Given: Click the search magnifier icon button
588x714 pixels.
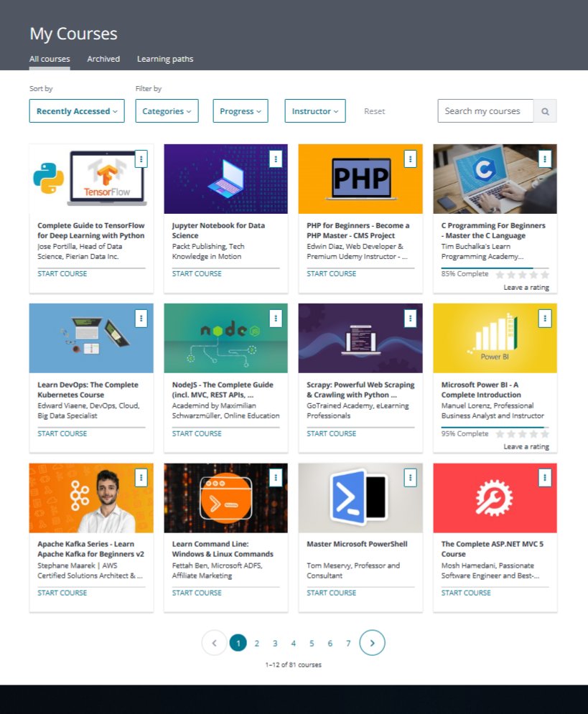Looking at the screenshot, I should (545, 111).
